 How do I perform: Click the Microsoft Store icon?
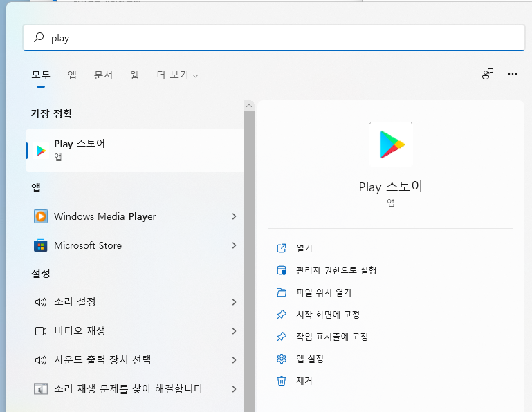click(41, 245)
